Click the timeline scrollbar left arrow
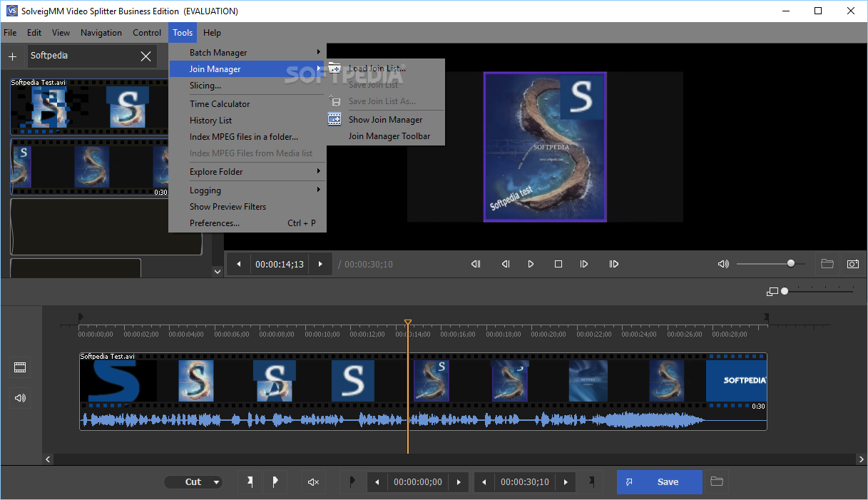The width and height of the screenshot is (868, 500). pyautogui.click(x=48, y=460)
